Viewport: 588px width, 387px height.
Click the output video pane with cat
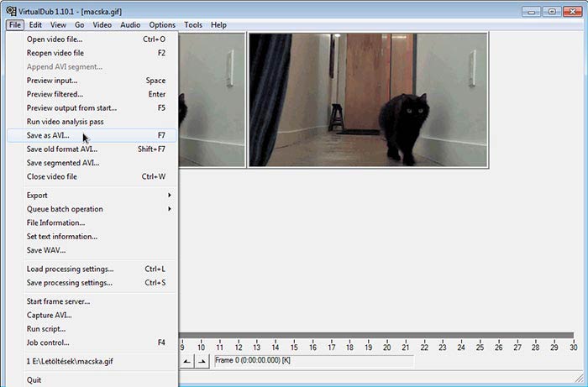(368, 100)
